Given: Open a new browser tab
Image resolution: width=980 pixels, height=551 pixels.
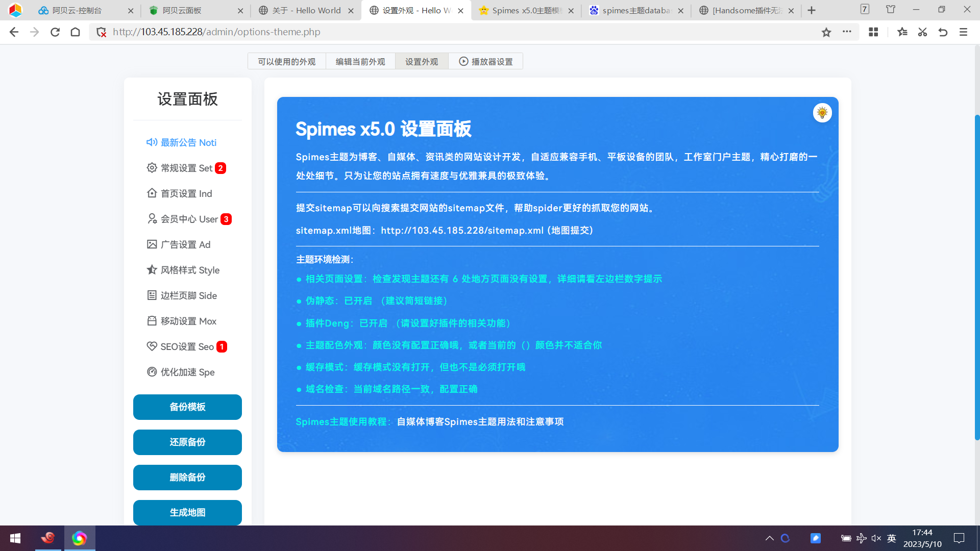Looking at the screenshot, I should [812, 10].
